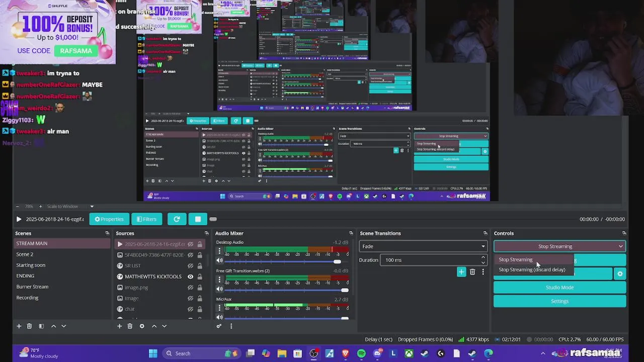The width and height of the screenshot is (644, 362).
Task: Show the image.png source
Action: tap(190, 288)
